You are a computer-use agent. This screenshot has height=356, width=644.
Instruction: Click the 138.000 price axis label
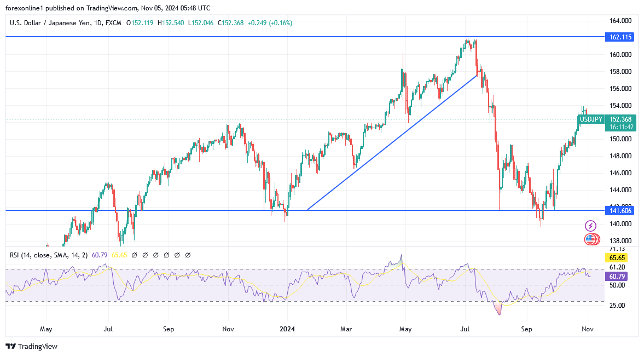[620, 240]
